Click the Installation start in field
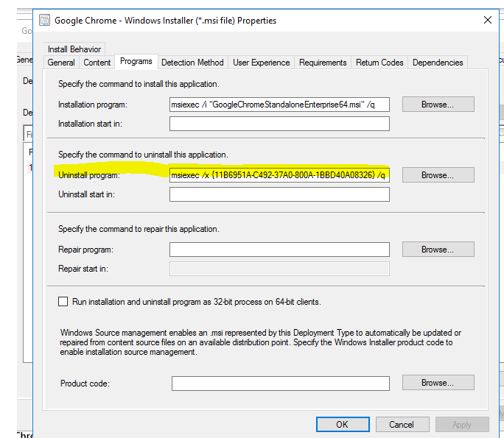Image resolution: width=504 pixels, height=438 pixels. [279, 124]
